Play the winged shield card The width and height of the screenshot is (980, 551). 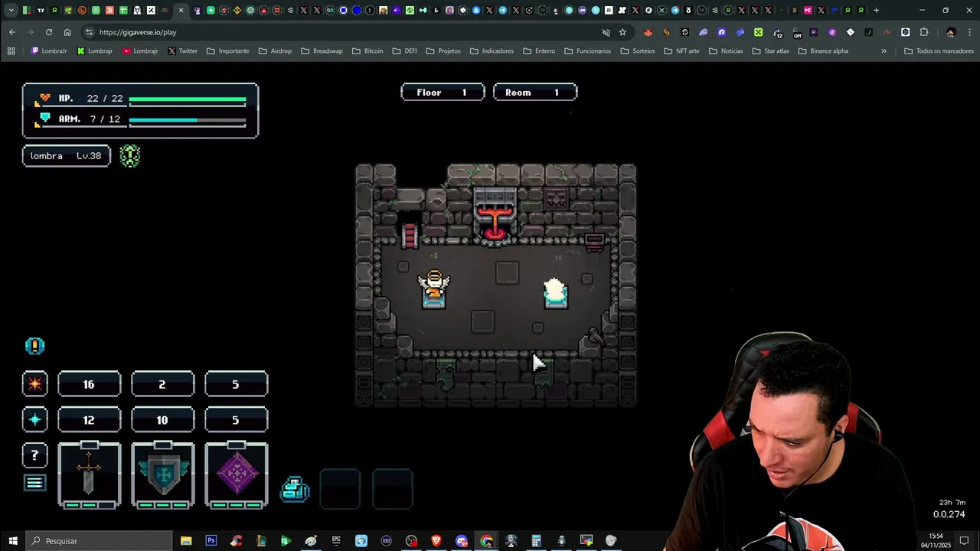[163, 474]
